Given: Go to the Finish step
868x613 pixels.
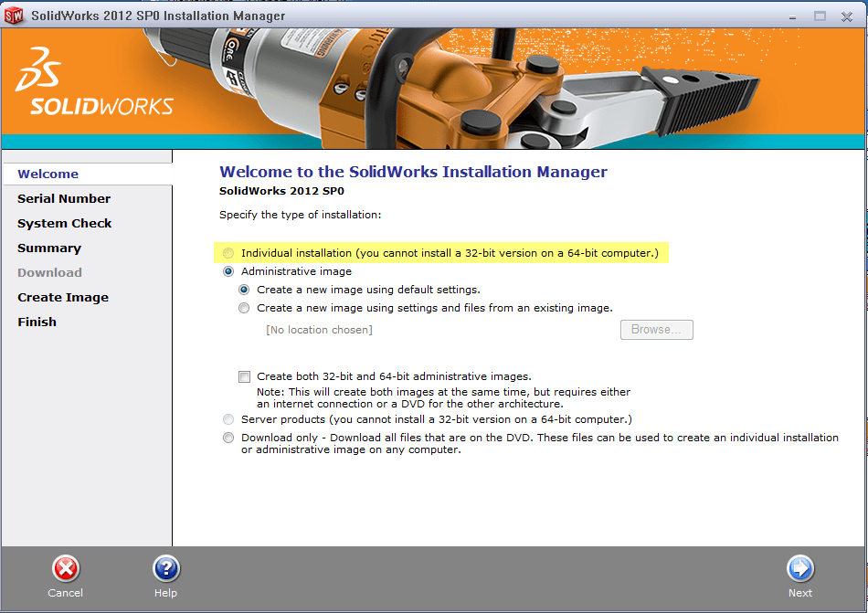Looking at the screenshot, I should [37, 322].
